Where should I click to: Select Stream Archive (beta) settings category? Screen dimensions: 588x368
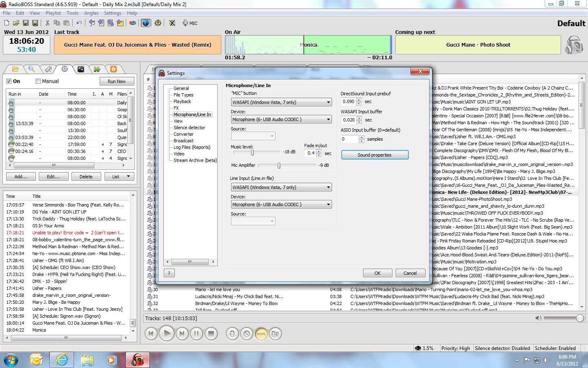point(195,160)
